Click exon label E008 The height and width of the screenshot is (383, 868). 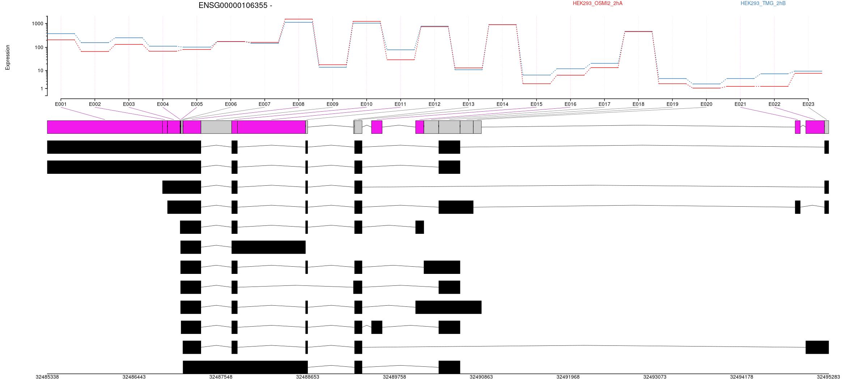coord(298,104)
